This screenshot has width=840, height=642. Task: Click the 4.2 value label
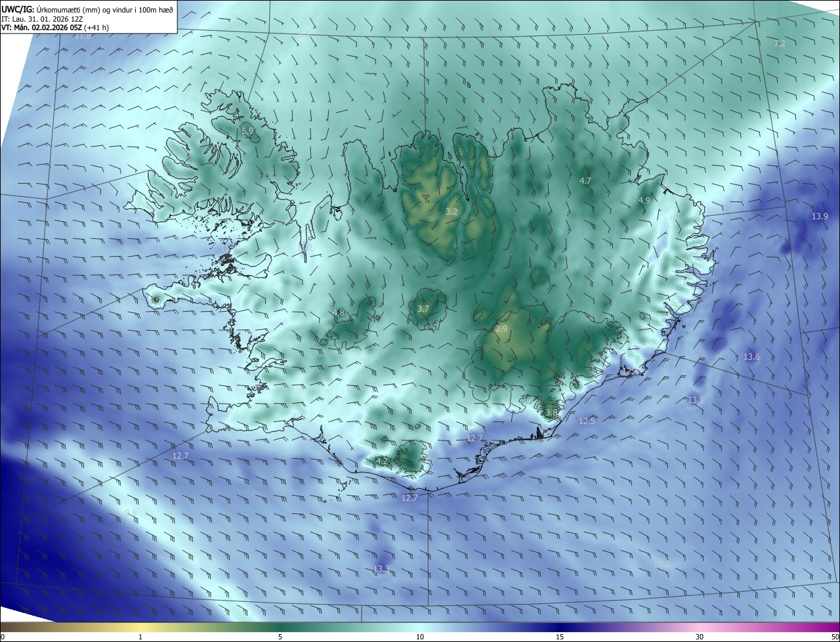click(381, 461)
